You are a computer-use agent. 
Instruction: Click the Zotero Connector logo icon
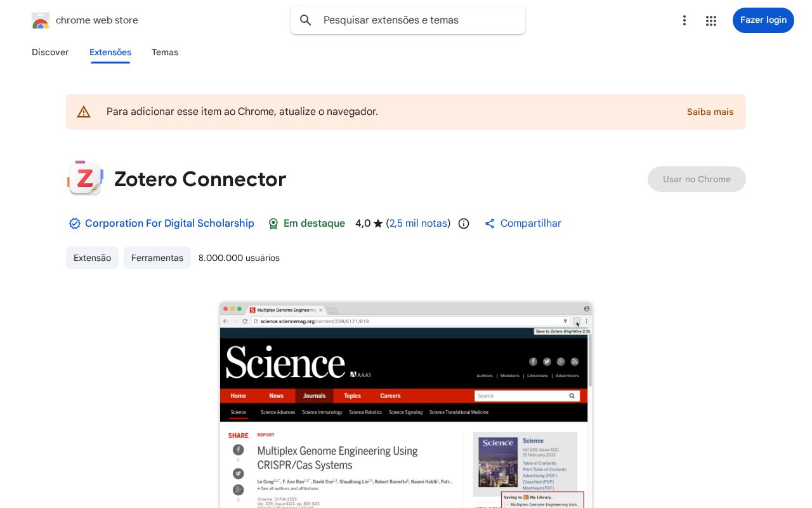[85, 178]
